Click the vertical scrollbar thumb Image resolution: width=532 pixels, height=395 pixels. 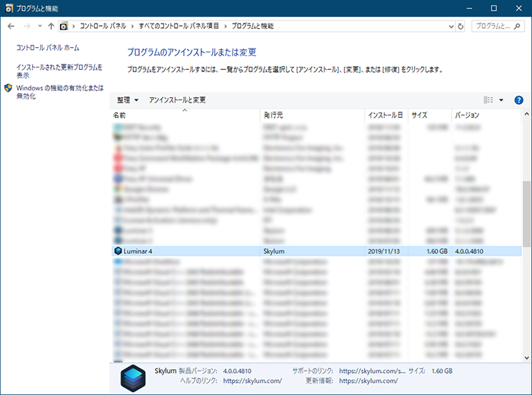(x=526, y=213)
